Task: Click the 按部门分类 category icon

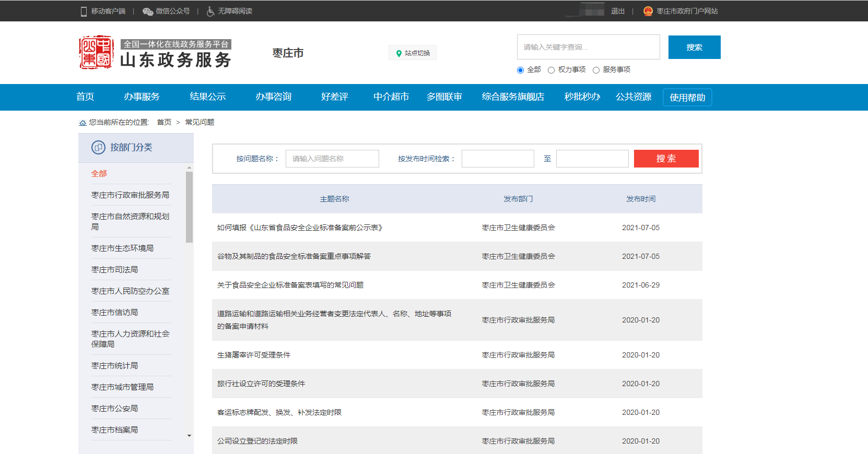Action: 98,148
